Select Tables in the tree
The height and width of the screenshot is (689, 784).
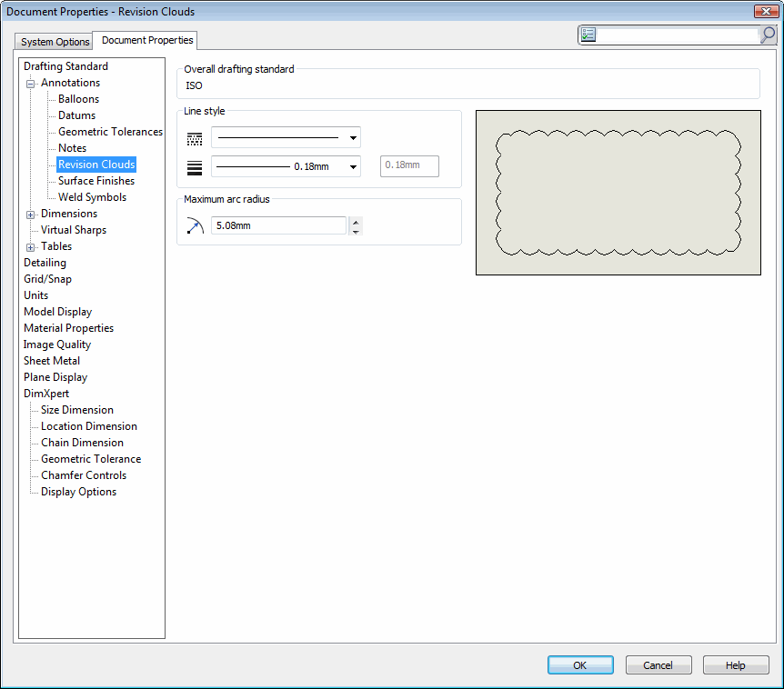point(56,246)
